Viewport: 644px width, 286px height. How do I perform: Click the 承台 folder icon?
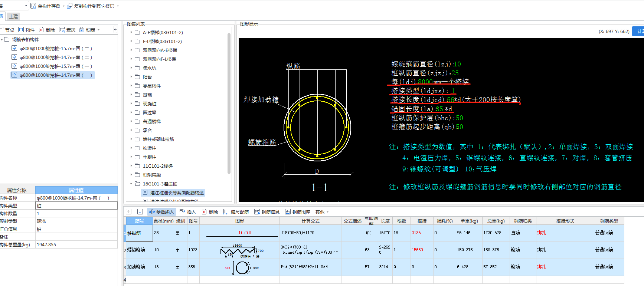pyautogui.click(x=137, y=130)
